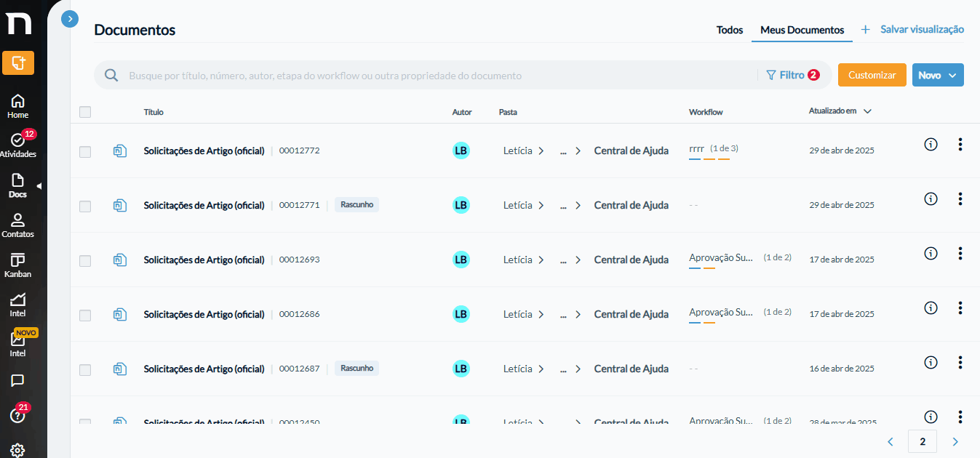Click the Workflow column header
Viewport: 980px width, 458px height.
pyautogui.click(x=706, y=112)
